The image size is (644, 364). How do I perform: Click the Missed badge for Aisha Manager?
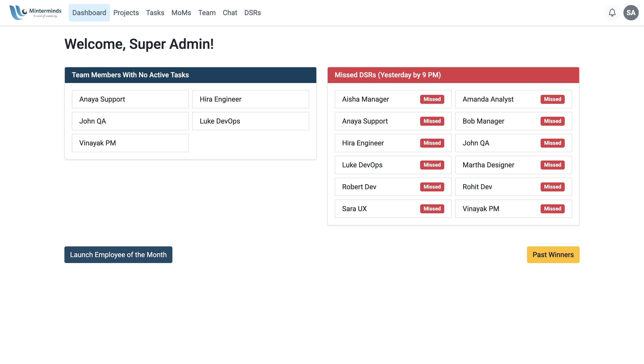point(432,99)
